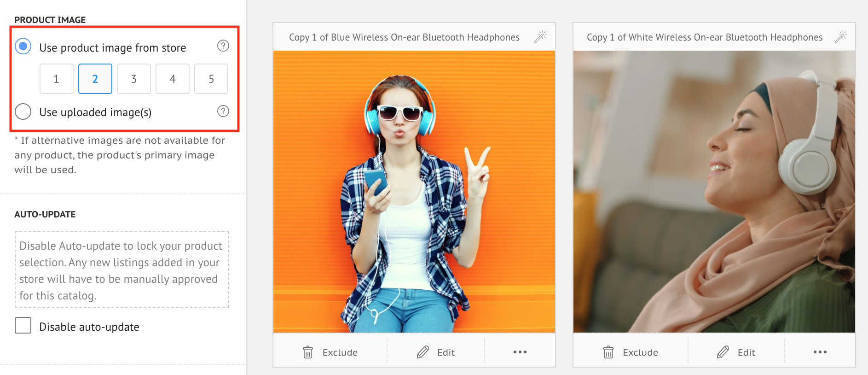This screenshot has height=375, width=868.
Task: Click help icon beside Use product image from store
Action: tap(223, 46)
